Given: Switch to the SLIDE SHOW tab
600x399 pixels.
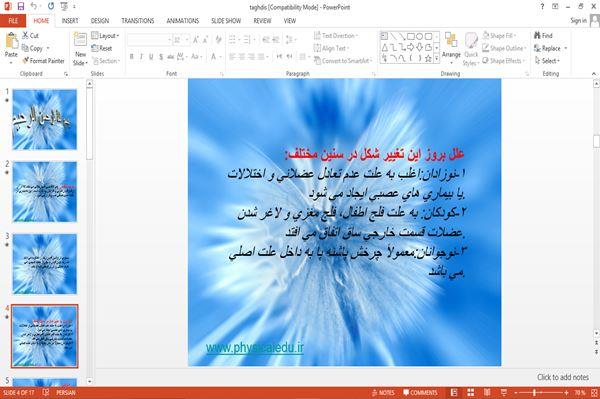Looking at the screenshot, I should 226,21.
